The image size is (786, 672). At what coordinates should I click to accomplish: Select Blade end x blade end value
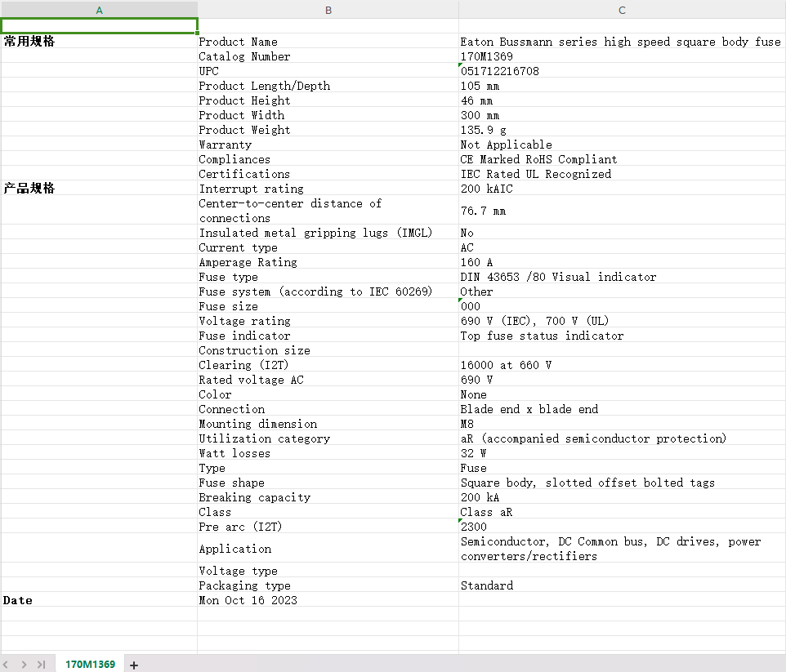point(622,409)
